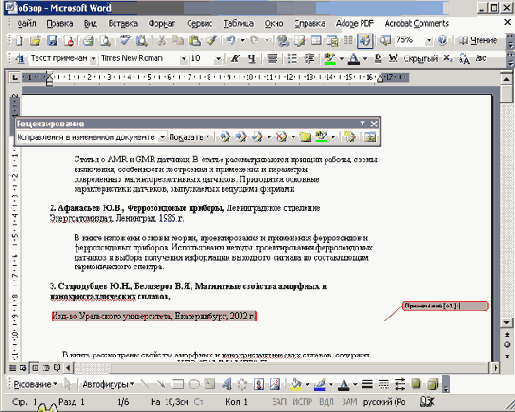Click the Save floppy disk icon

tap(52, 41)
